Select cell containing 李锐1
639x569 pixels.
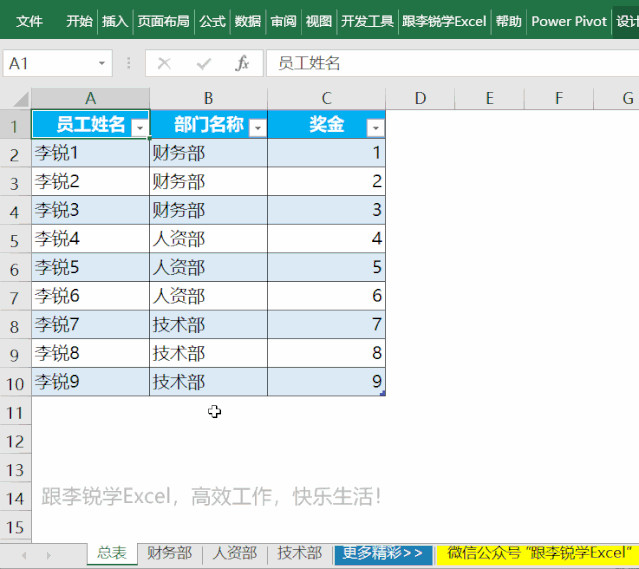90,153
